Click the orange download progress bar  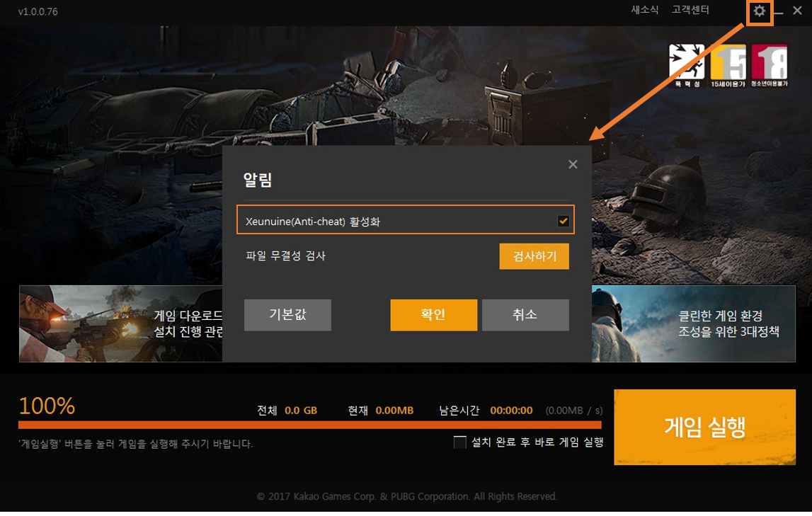[x=309, y=425]
